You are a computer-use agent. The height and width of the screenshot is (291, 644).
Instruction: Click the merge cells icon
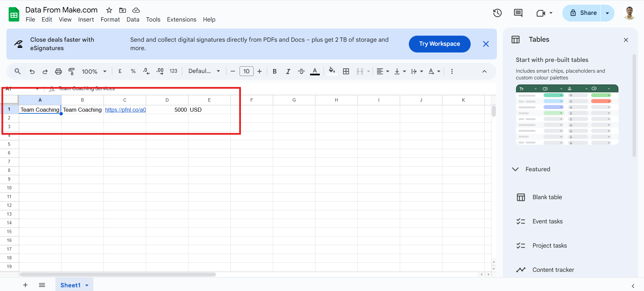point(360,71)
